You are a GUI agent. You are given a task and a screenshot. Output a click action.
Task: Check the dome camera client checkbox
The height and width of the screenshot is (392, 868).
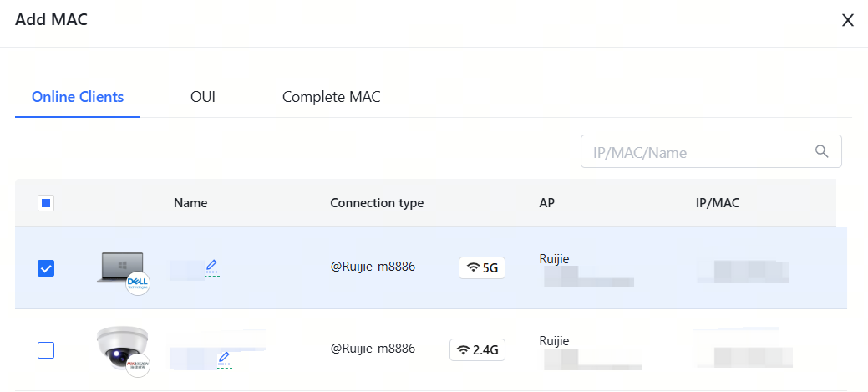coord(47,350)
